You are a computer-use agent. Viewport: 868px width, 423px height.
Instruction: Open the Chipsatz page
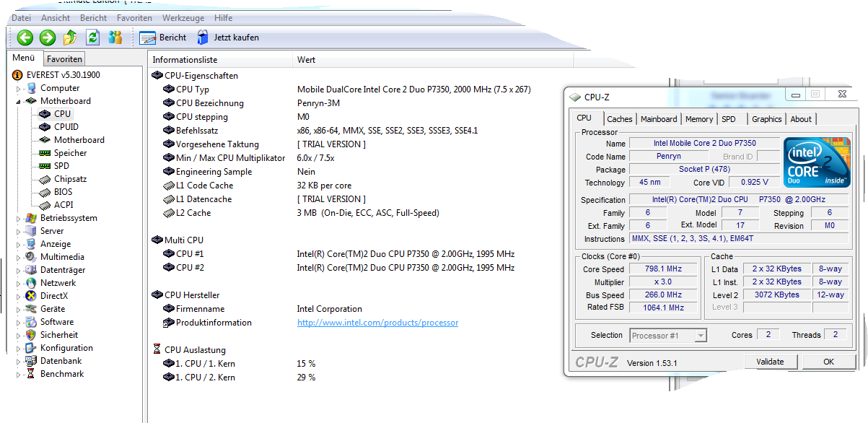coord(71,179)
